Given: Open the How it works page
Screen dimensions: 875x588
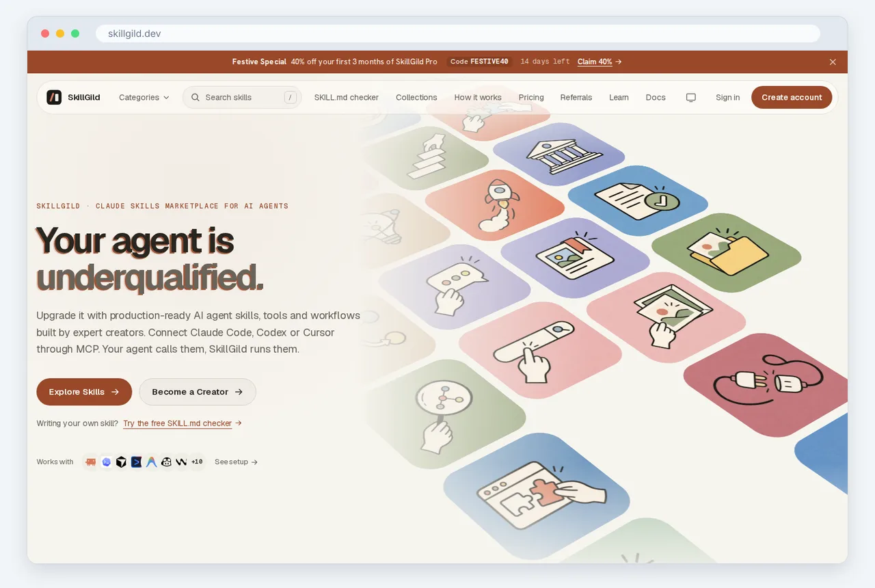Looking at the screenshot, I should coord(478,98).
